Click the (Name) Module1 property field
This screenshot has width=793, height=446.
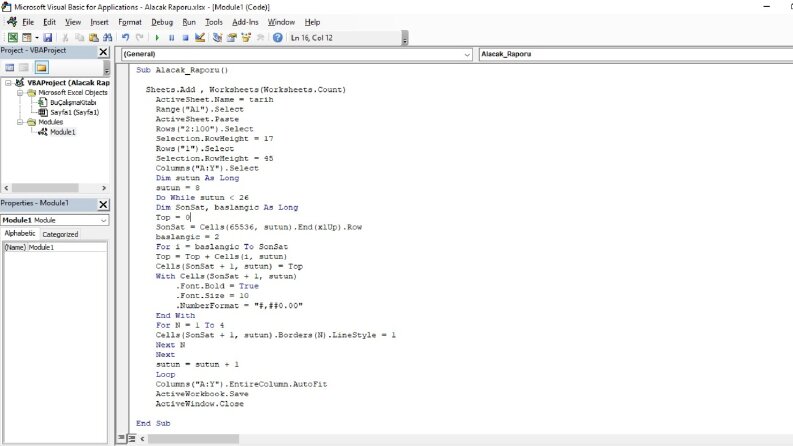coord(55,247)
